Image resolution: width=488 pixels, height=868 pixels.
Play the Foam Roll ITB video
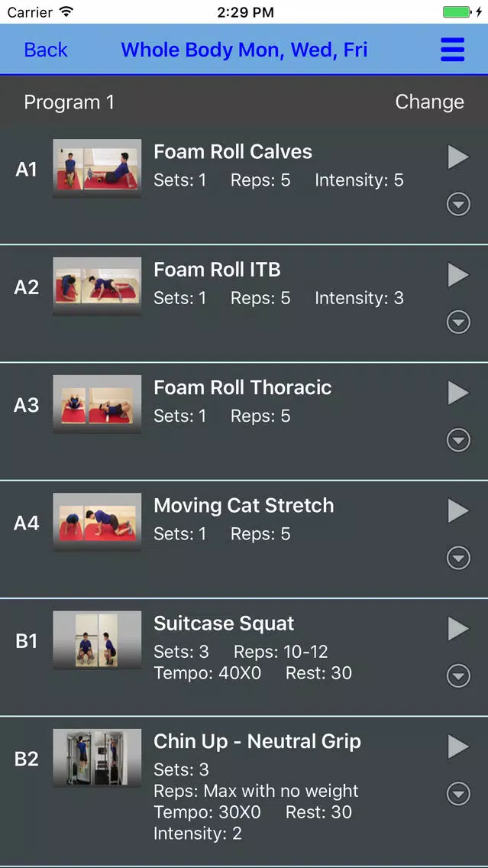point(458,275)
